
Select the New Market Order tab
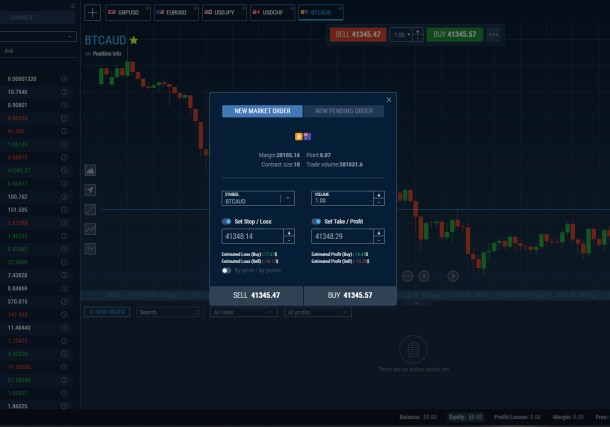262,111
